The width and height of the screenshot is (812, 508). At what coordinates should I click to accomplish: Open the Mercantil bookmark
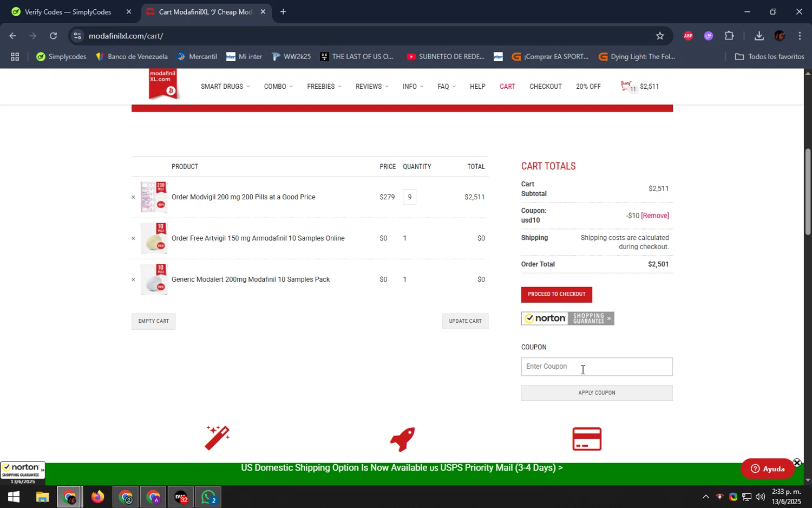pos(197,56)
